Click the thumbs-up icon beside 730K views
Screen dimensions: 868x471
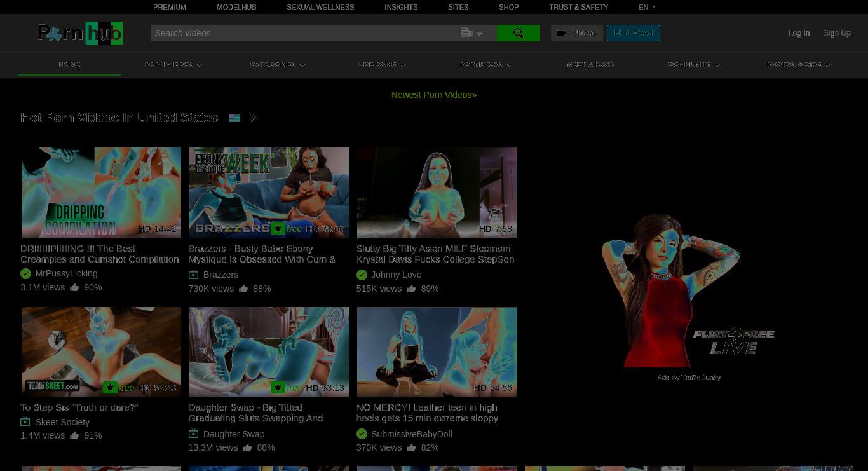point(243,289)
